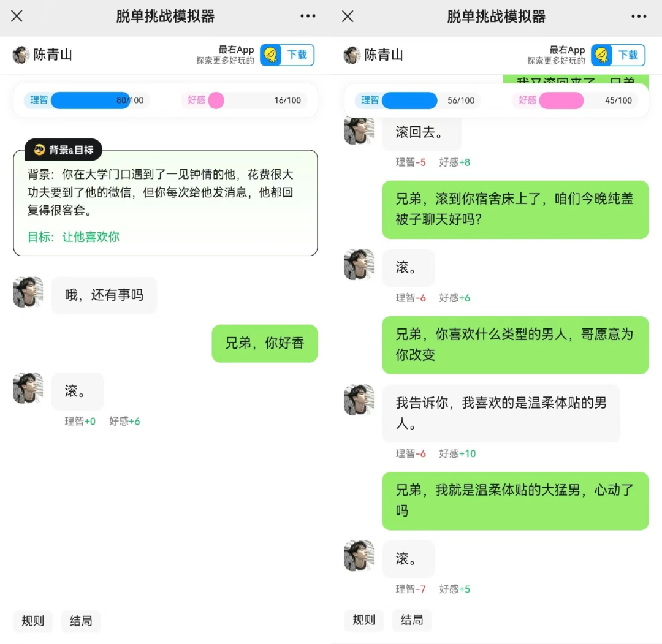Image resolution: width=662 pixels, height=644 pixels.
Task: Select the 背景&目标 sunglasses emoji label
Action: [x=63, y=150]
